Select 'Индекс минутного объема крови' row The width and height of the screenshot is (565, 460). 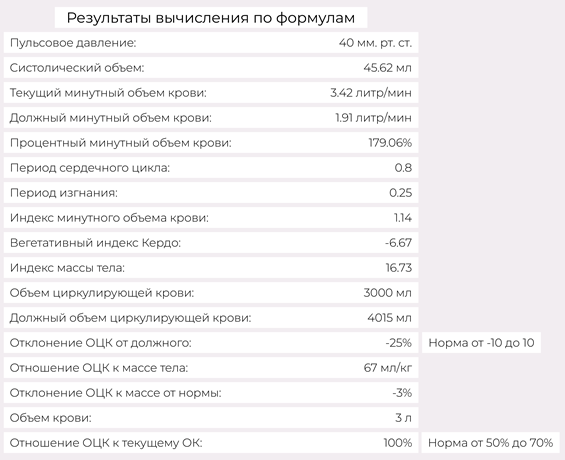(x=211, y=218)
